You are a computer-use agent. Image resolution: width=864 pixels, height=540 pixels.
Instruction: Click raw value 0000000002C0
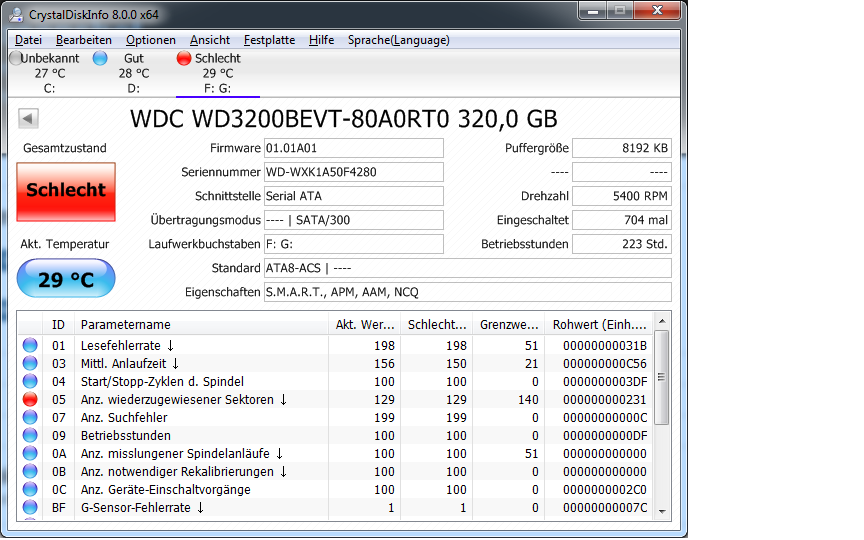pos(605,489)
